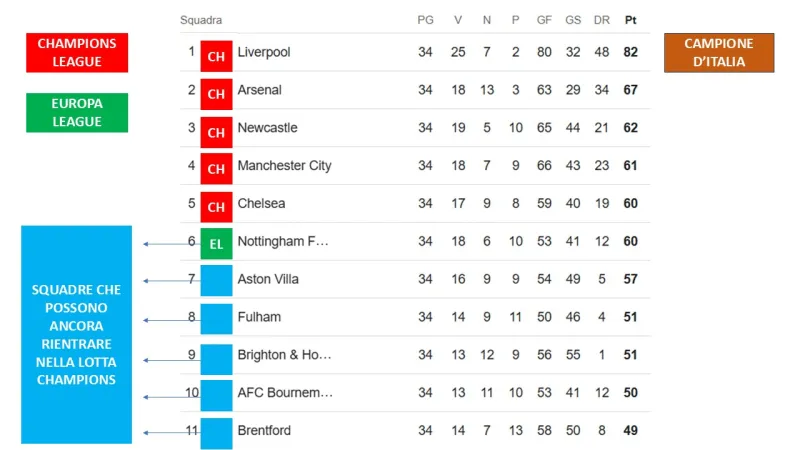This screenshot has width=800, height=450.
Task: Click the orange Campione d'Italia box
Action: tap(719, 53)
